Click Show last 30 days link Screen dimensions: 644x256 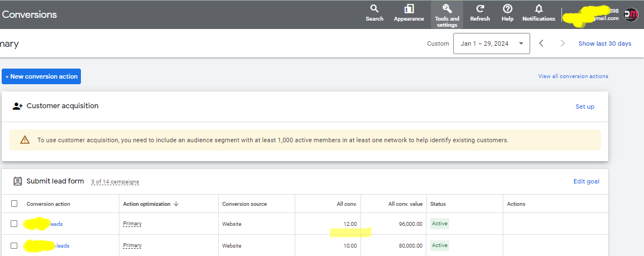[604, 44]
